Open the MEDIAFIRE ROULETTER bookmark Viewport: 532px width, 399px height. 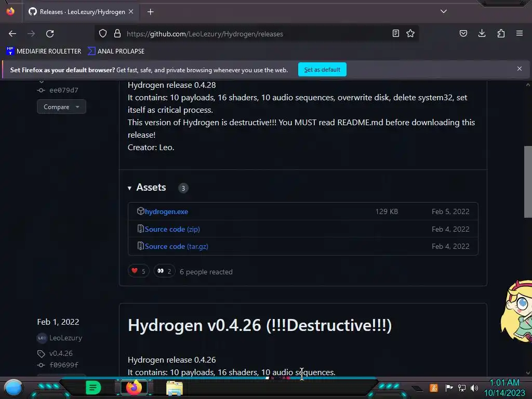pos(44,51)
